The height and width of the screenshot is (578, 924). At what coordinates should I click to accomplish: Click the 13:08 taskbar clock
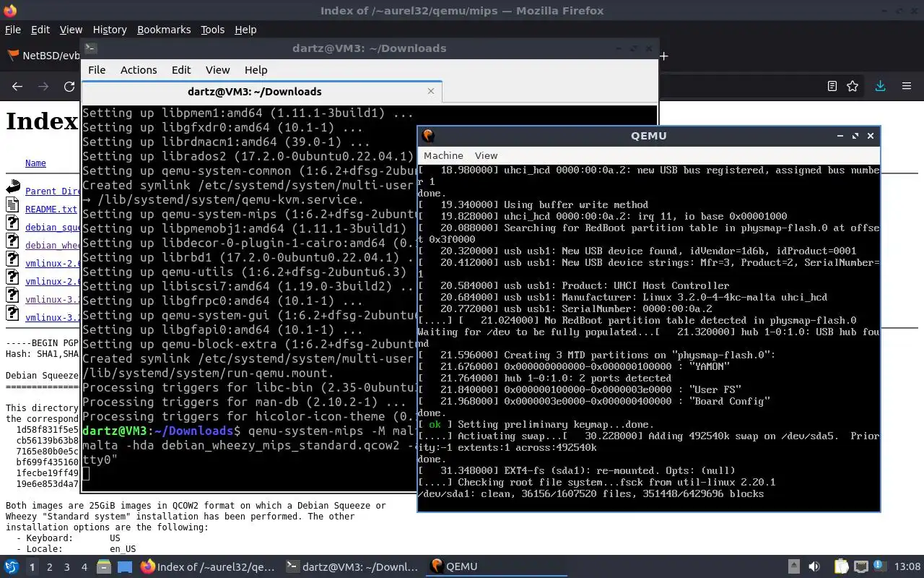click(907, 566)
